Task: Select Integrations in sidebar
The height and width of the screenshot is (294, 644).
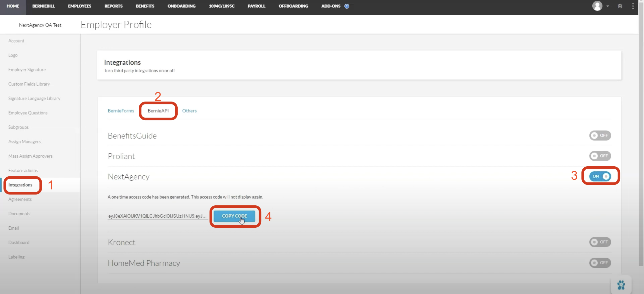Action: (20, 185)
